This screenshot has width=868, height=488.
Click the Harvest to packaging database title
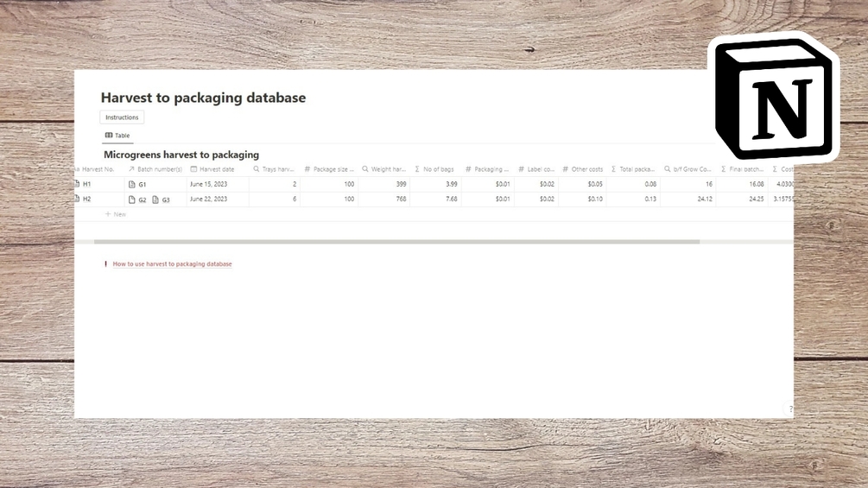(203, 98)
